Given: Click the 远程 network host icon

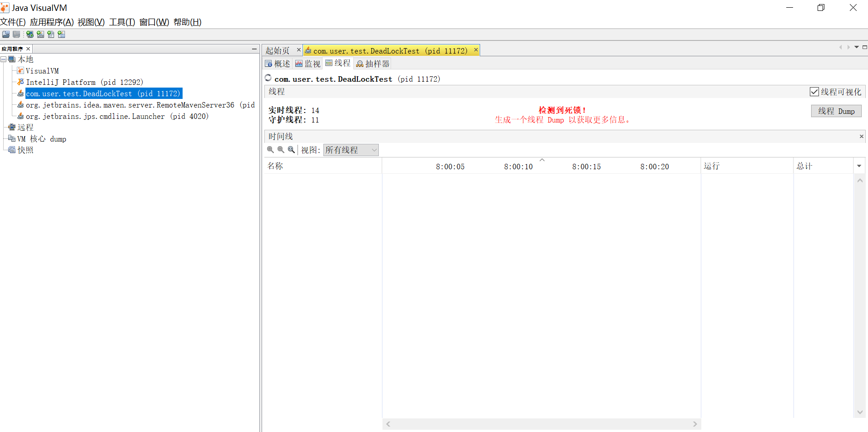Looking at the screenshot, I should pos(12,127).
